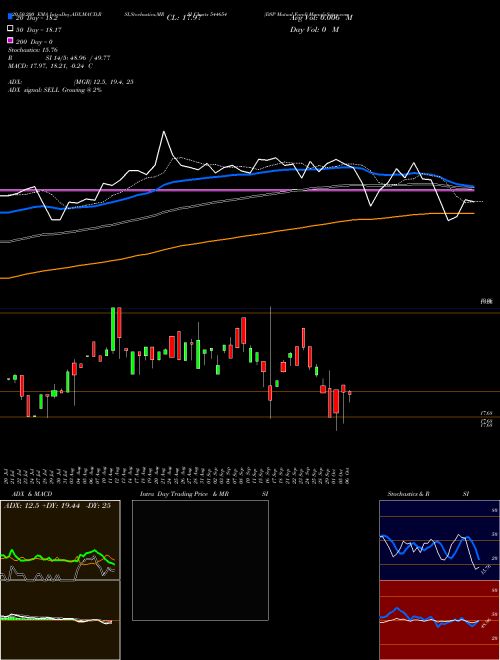Click the 'Stochastics: 13.76' reading
Image resolution: width=500 pixels, height=660 pixels.
coord(32,50)
